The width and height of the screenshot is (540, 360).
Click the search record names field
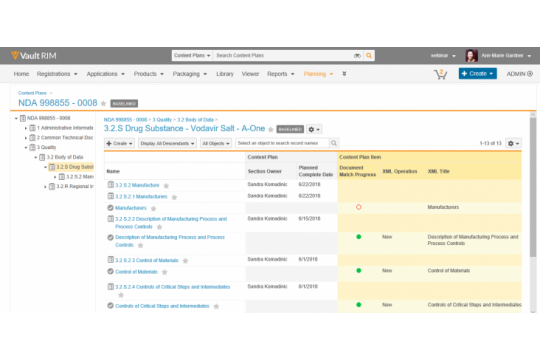coord(282,143)
